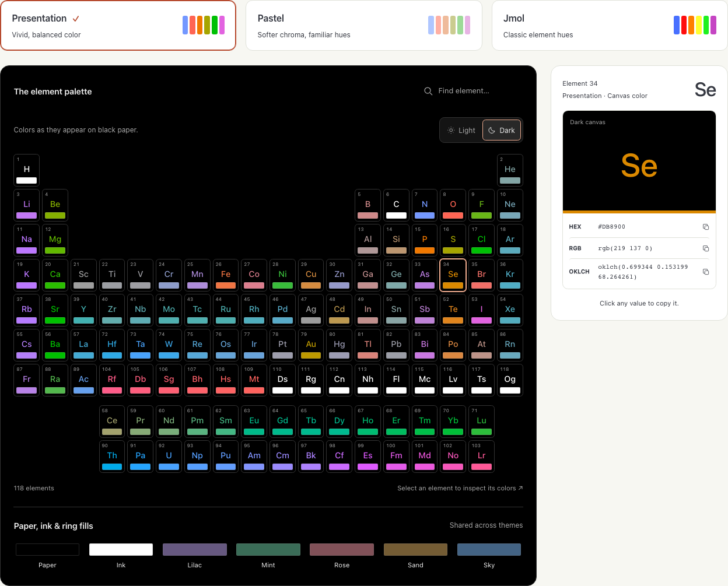
Task: Switch to Dark canvas mode
Action: click(x=502, y=131)
